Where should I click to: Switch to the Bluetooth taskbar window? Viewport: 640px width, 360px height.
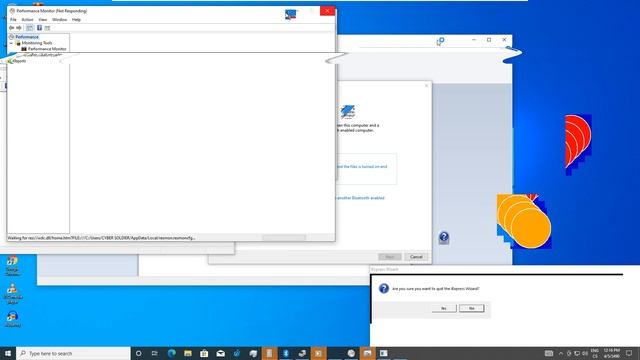point(286,353)
